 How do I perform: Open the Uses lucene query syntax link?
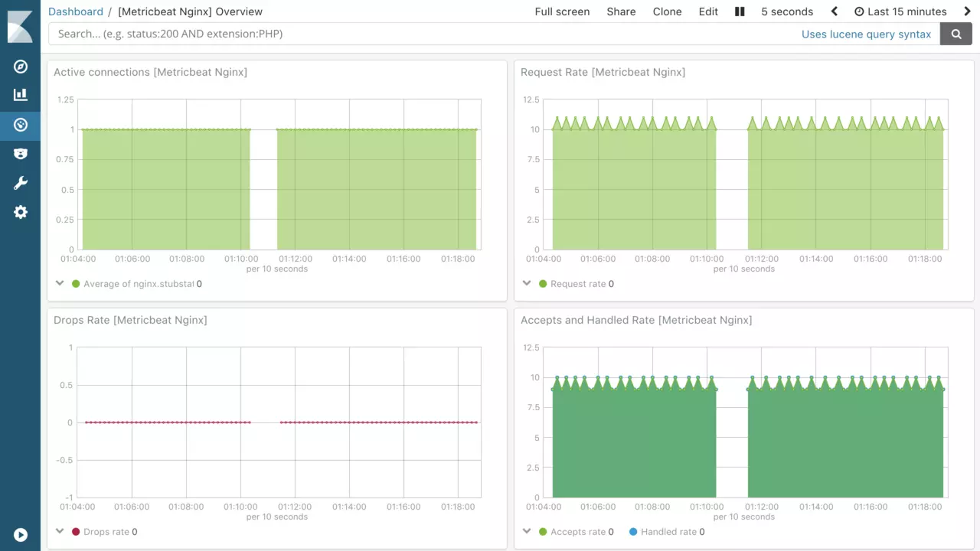pos(866,34)
